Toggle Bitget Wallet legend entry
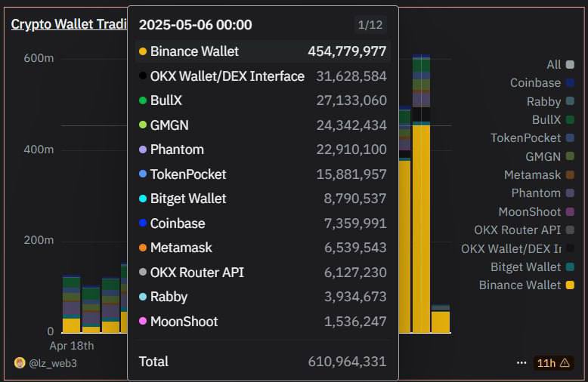Screen dimensions: 588x382 coord(532,267)
